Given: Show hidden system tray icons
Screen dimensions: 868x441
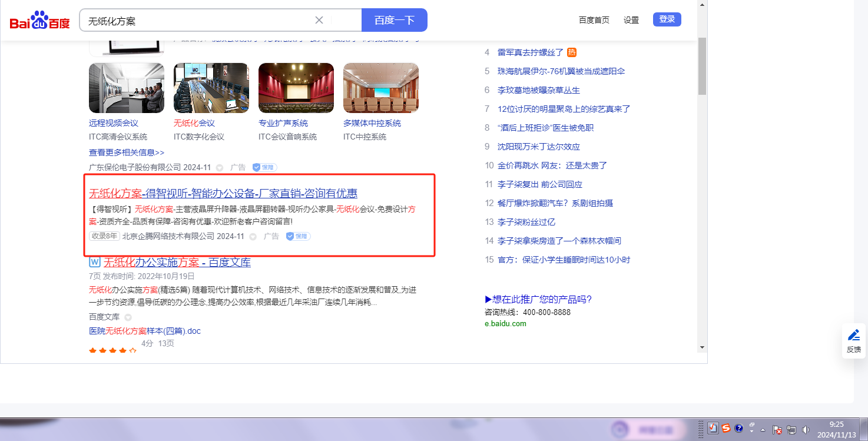Looking at the screenshot, I should tap(763, 429).
